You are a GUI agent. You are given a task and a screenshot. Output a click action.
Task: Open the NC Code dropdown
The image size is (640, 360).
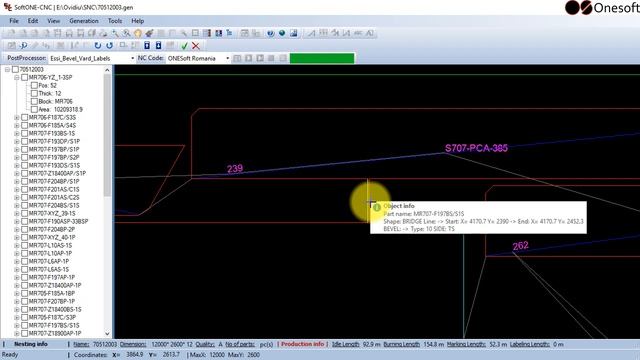pyautogui.click(x=227, y=58)
